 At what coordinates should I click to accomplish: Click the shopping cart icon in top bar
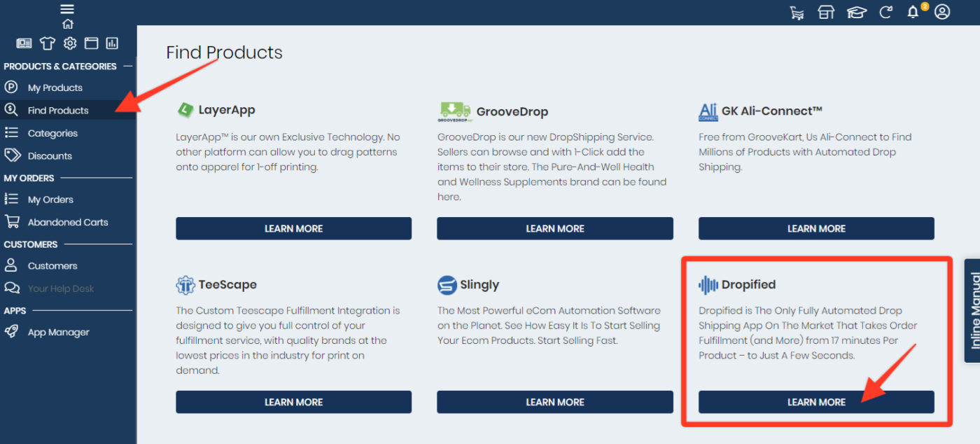pos(797,12)
